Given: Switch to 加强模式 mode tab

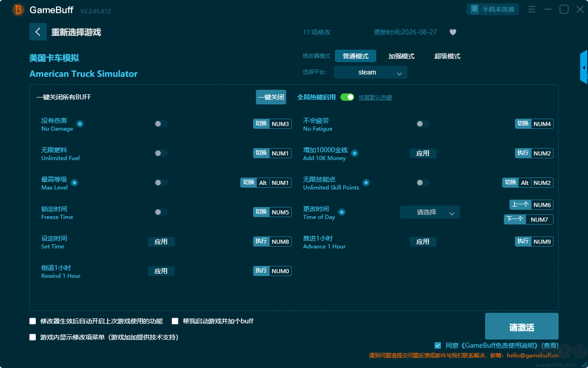Looking at the screenshot, I should (401, 56).
